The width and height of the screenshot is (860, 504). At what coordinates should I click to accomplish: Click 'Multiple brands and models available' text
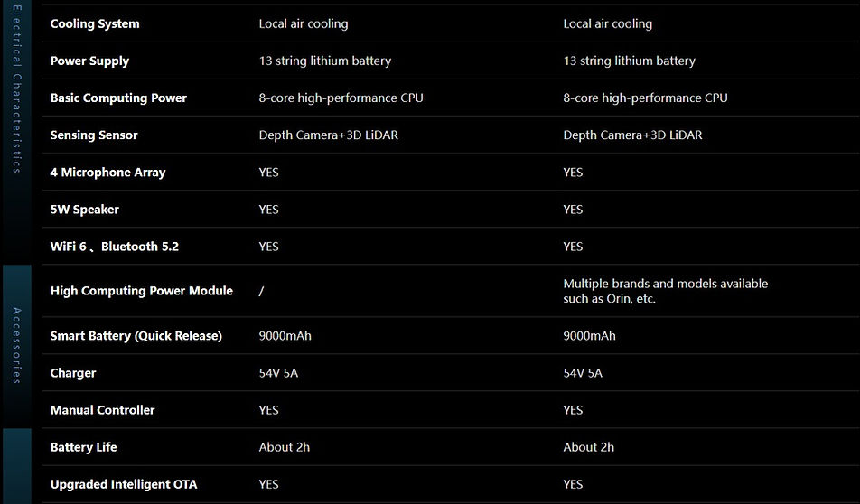[665, 284]
